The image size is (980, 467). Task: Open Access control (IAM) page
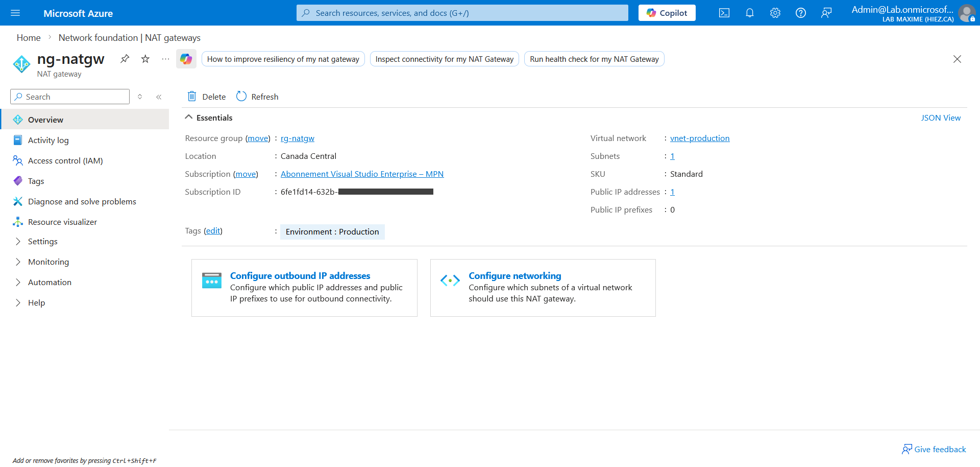(x=65, y=160)
